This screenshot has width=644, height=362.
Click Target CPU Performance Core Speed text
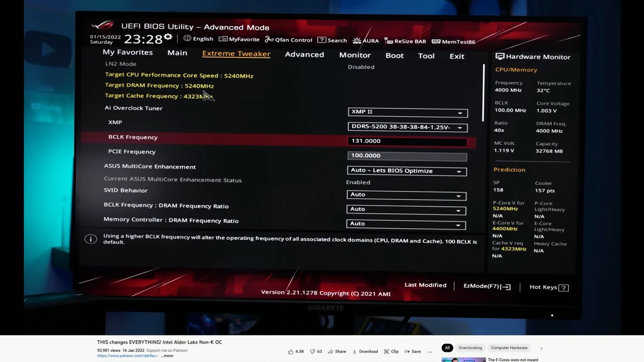179,75
